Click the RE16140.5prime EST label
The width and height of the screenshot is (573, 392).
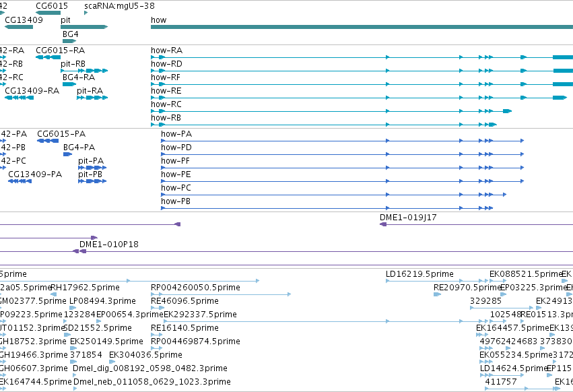coord(184,328)
